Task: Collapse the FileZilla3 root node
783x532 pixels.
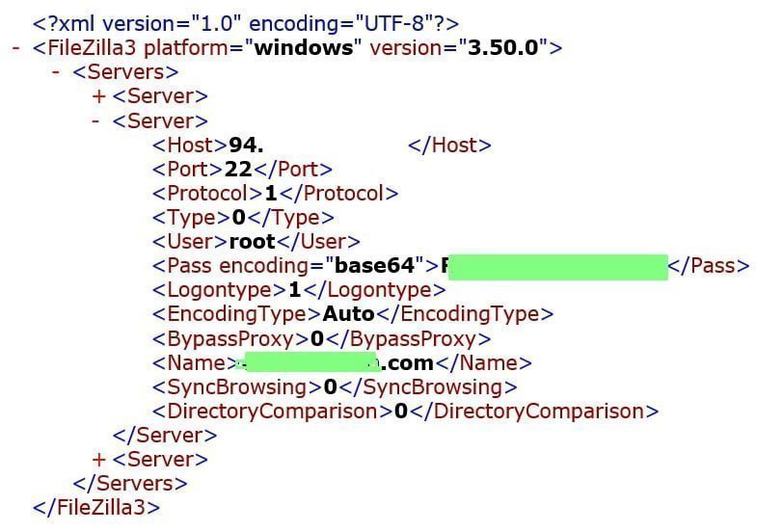Action: tap(16, 47)
